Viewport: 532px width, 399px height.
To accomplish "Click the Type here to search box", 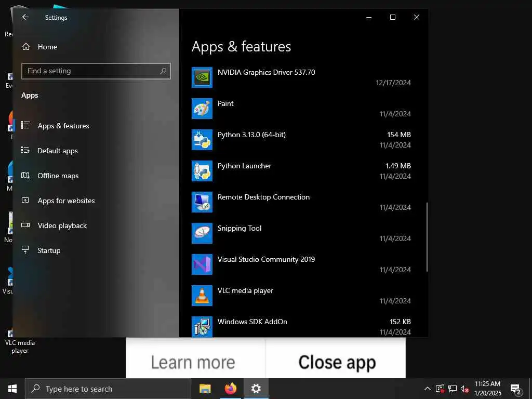I will (108, 389).
